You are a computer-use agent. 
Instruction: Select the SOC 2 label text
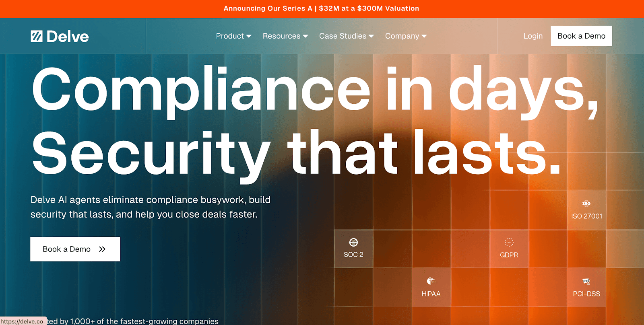pyautogui.click(x=353, y=255)
